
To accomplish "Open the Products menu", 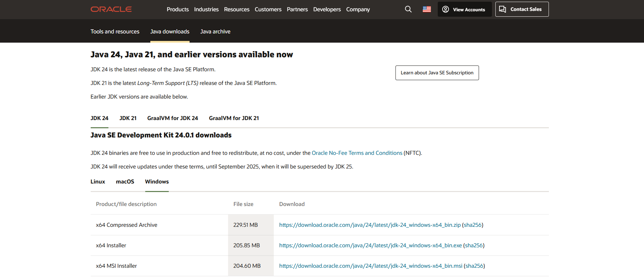I will coord(178,9).
